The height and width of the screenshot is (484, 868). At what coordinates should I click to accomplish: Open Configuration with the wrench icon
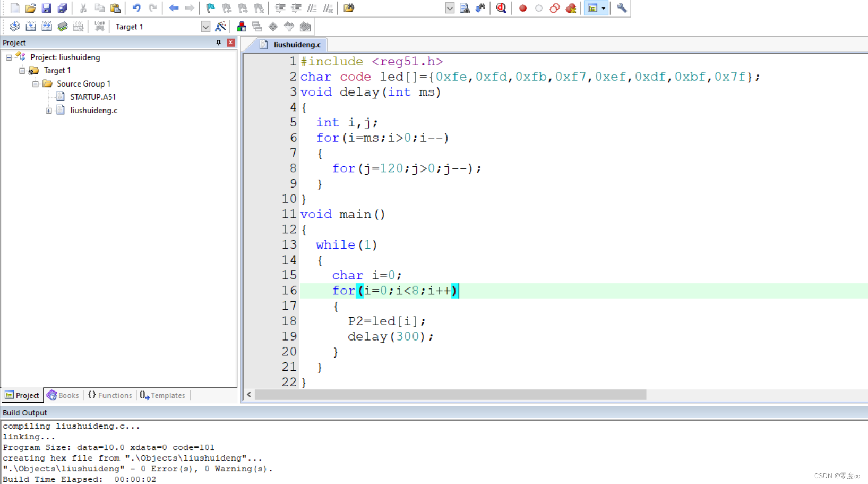click(622, 8)
